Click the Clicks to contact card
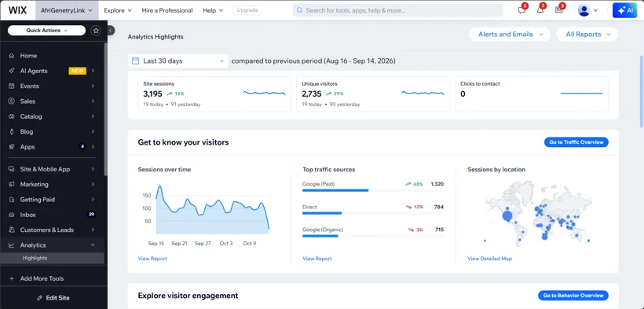644x309 pixels. tap(532, 94)
